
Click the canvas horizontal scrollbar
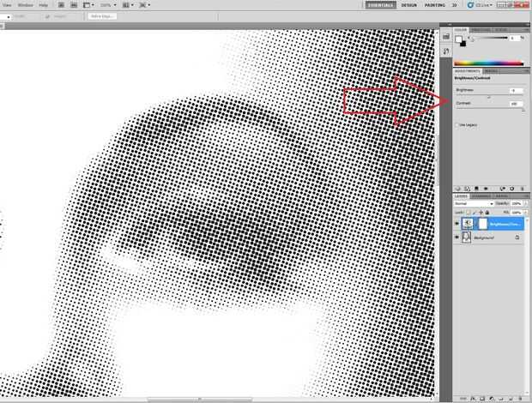[x=200, y=400]
